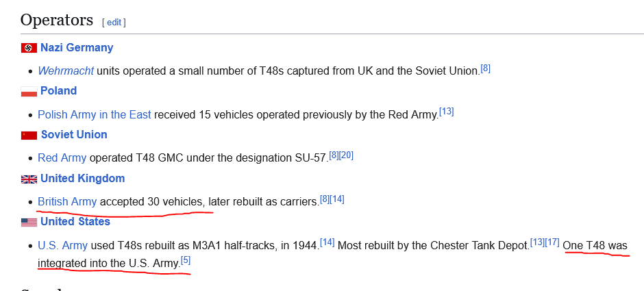Click the United Kingdom flag icon
The height and width of the screenshot is (291, 644).
coord(29,179)
